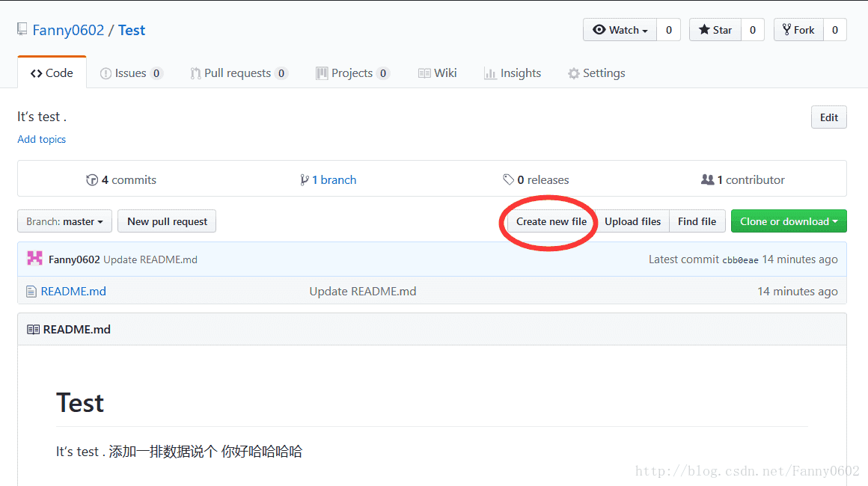Click the fork icon on Fork button
This screenshot has height=486, width=868.
coord(786,29)
